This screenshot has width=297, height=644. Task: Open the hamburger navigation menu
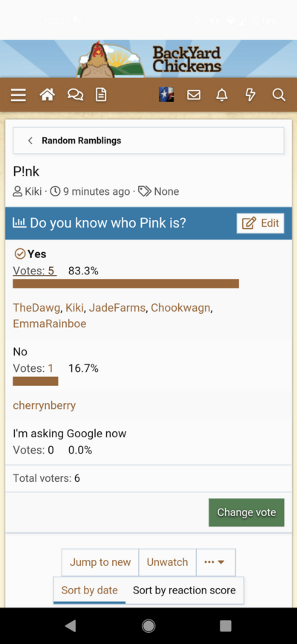[19, 95]
